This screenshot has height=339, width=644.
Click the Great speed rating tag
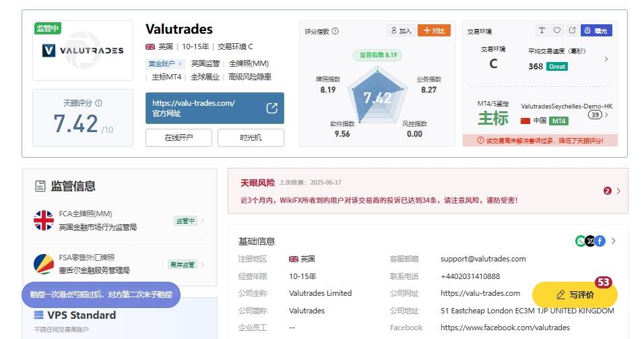[x=557, y=67]
